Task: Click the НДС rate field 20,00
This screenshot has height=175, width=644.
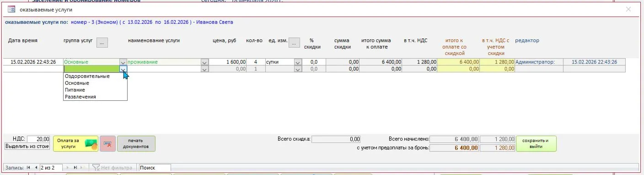Action: coord(38,139)
